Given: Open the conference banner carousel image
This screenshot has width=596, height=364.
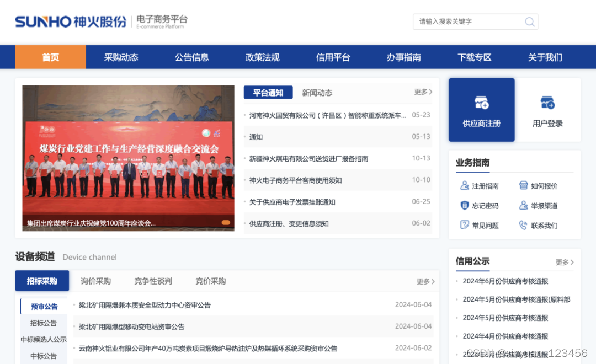Looking at the screenshot, I should (x=129, y=158).
